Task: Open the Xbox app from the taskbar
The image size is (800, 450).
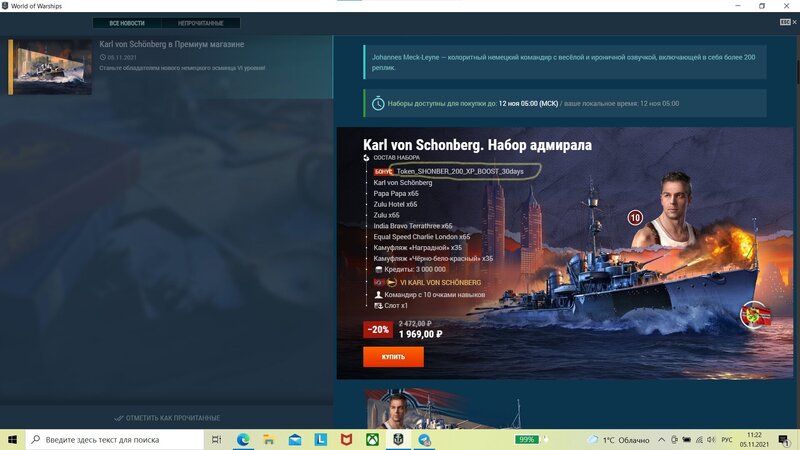Action: coord(372,439)
